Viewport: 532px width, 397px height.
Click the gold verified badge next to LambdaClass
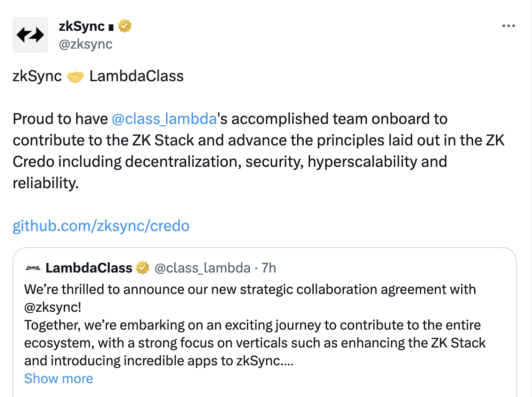(143, 268)
